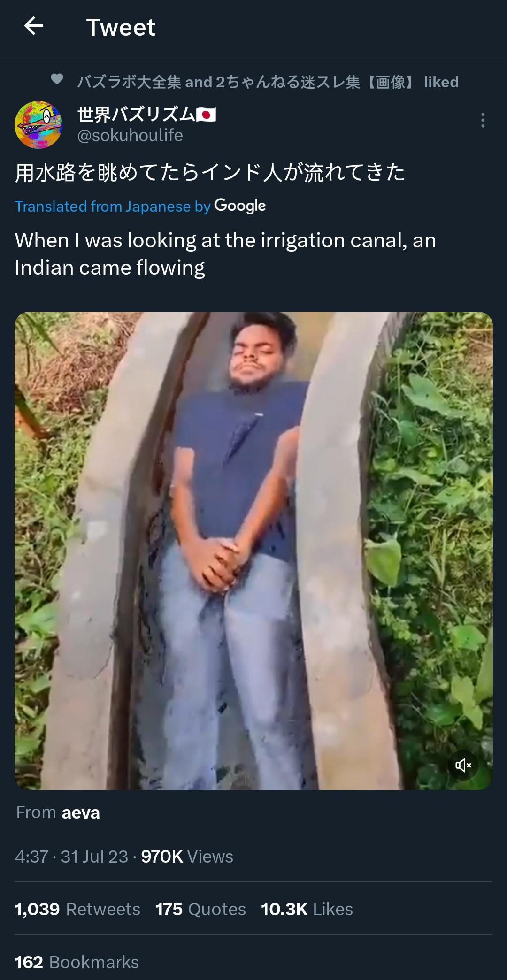Viewport: 507px width, 980px height.
Task: Open the Google translation attribution
Action: 240,206
